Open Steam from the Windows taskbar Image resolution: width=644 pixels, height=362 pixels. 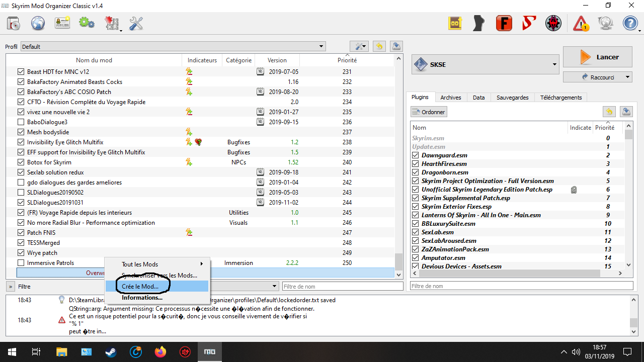pyautogui.click(x=111, y=352)
